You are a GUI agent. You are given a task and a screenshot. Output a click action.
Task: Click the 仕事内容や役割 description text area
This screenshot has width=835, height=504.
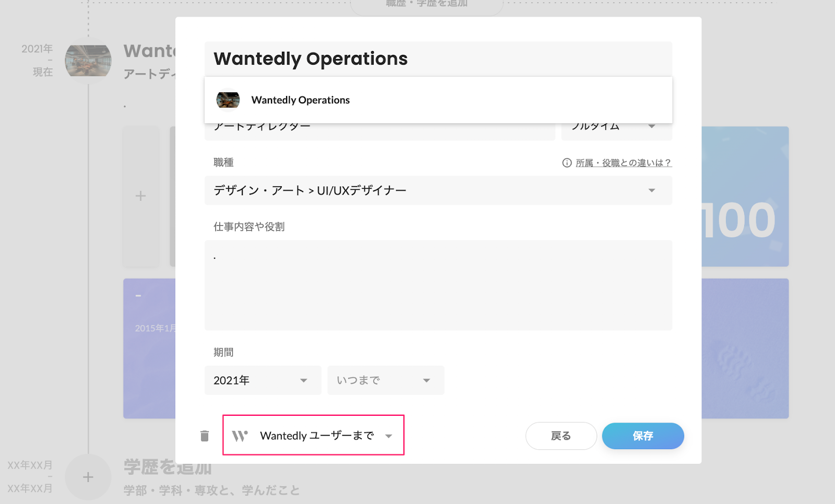(x=438, y=285)
